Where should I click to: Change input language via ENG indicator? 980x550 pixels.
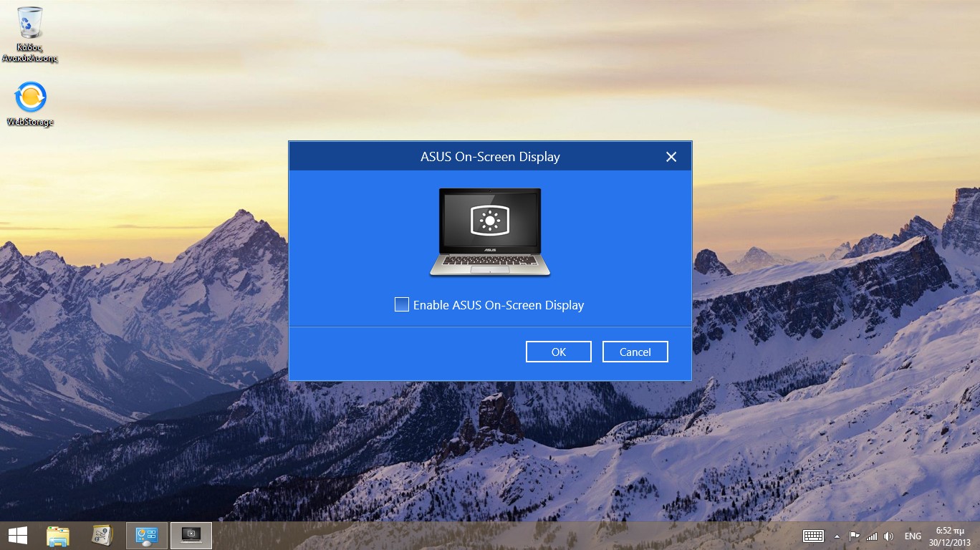[913, 536]
